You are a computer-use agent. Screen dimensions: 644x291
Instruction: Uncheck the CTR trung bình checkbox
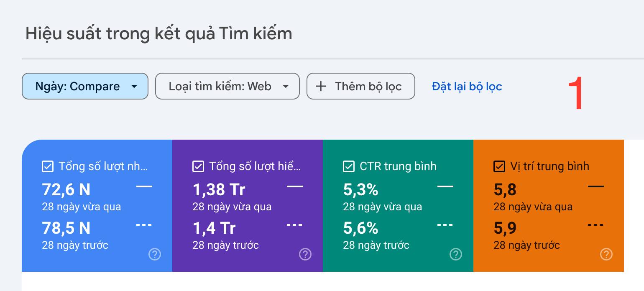[x=349, y=166]
